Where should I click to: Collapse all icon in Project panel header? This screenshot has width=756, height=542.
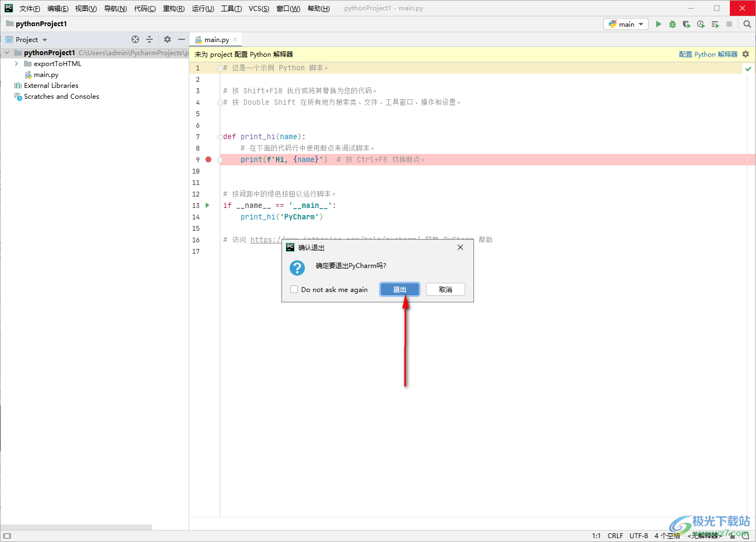pos(149,39)
